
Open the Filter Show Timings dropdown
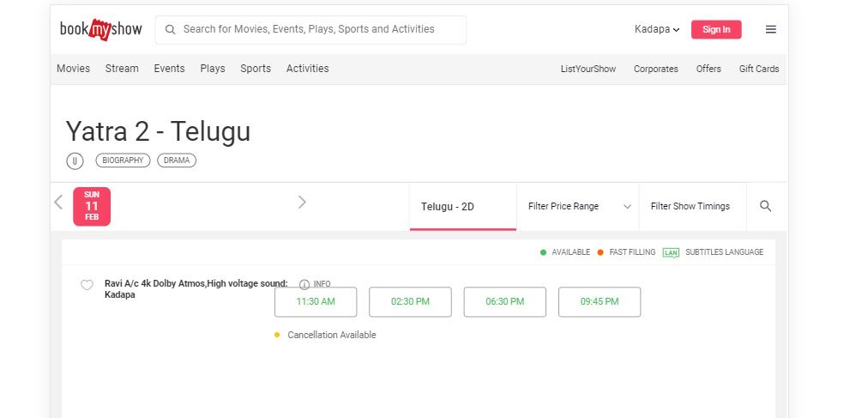(x=690, y=206)
